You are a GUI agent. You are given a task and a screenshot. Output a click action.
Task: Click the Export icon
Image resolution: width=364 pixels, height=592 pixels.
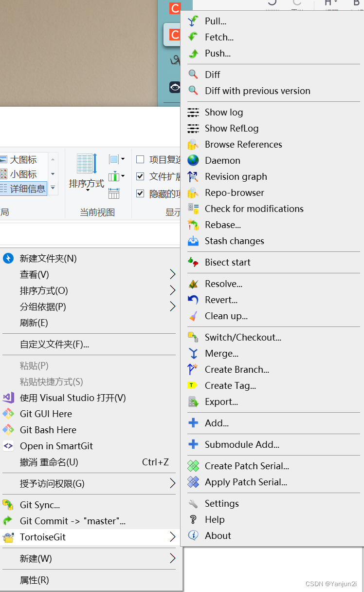[x=193, y=401]
